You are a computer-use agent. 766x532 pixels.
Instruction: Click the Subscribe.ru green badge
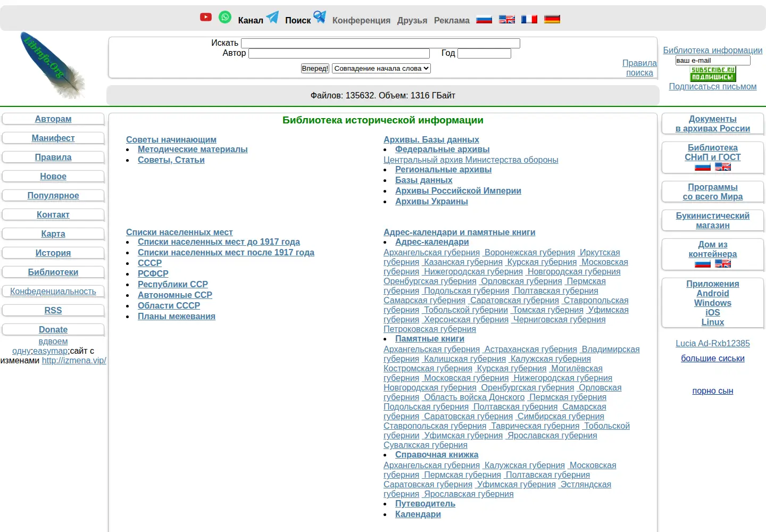click(x=713, y=73)
